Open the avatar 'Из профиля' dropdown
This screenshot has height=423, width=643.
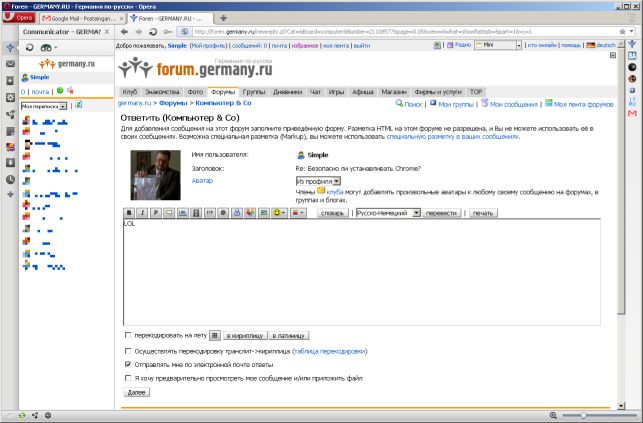(318, 181)
